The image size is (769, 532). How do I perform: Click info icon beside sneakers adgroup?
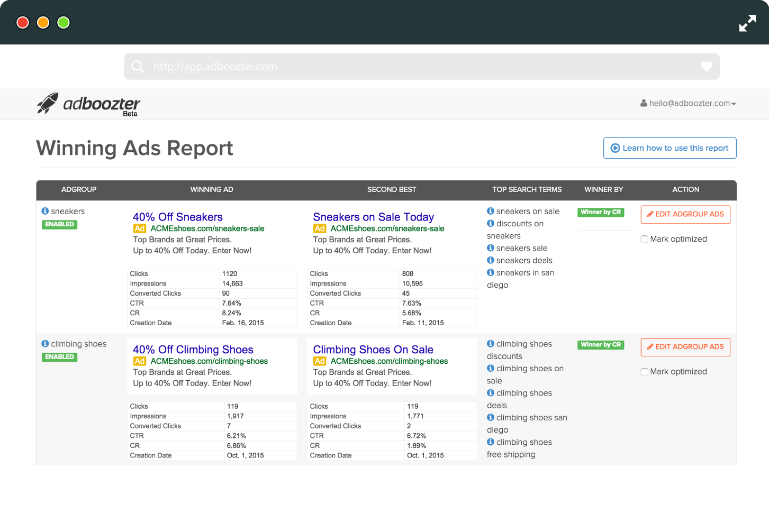pos(45,211)
